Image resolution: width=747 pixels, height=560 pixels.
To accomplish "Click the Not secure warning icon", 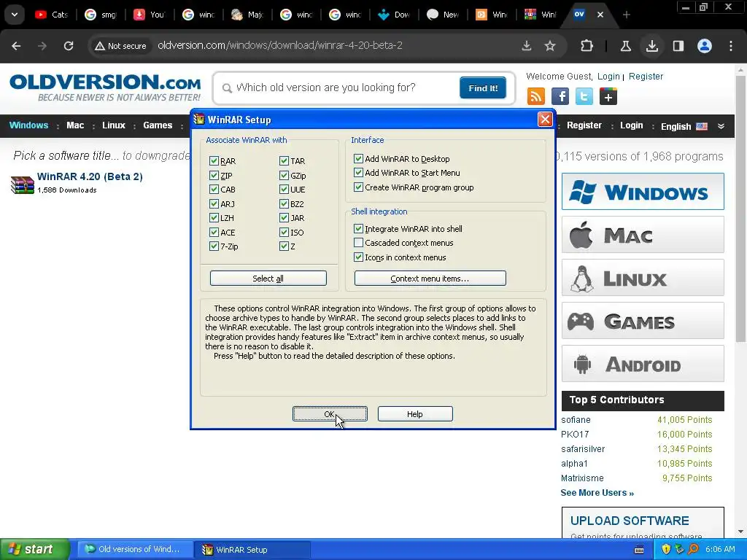I will 99,46.
